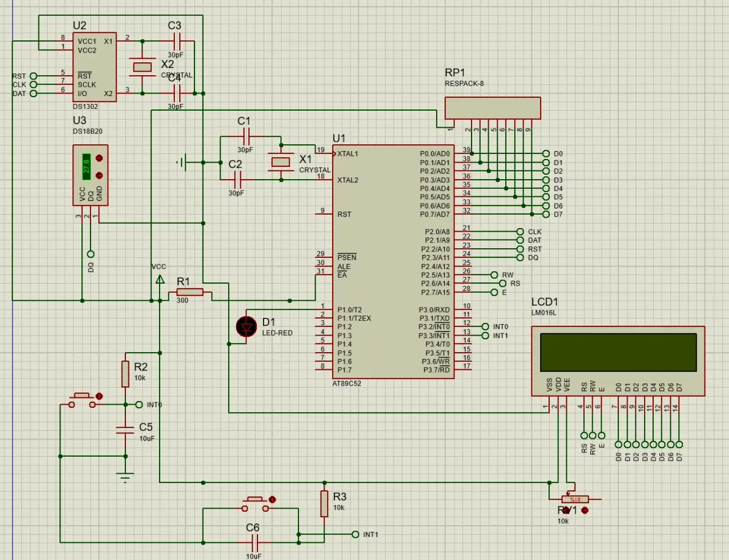The height and width of the screenshot is (560, 729).
Task: Click the ground symbol below C5
Action: click(125, 474)
